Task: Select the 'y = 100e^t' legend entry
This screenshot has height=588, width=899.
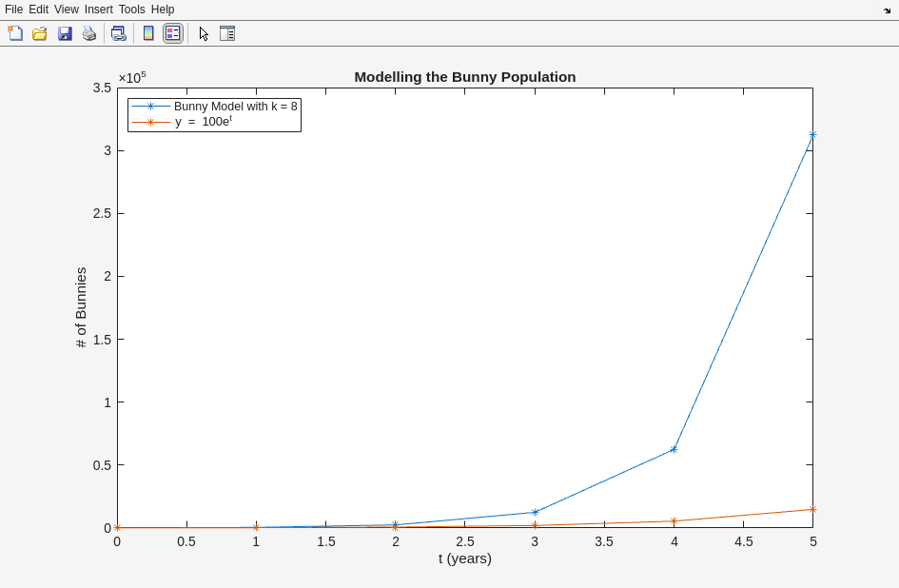Action: (204, 122)
